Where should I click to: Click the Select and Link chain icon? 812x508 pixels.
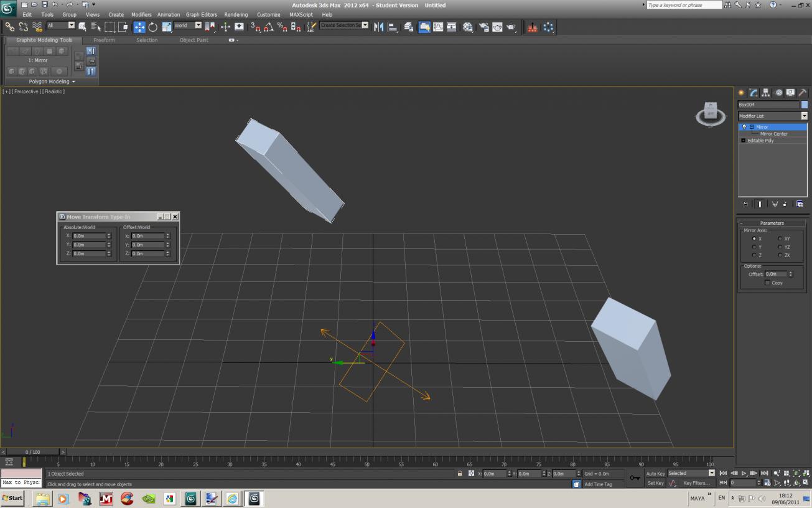click(x=10, y=27)
